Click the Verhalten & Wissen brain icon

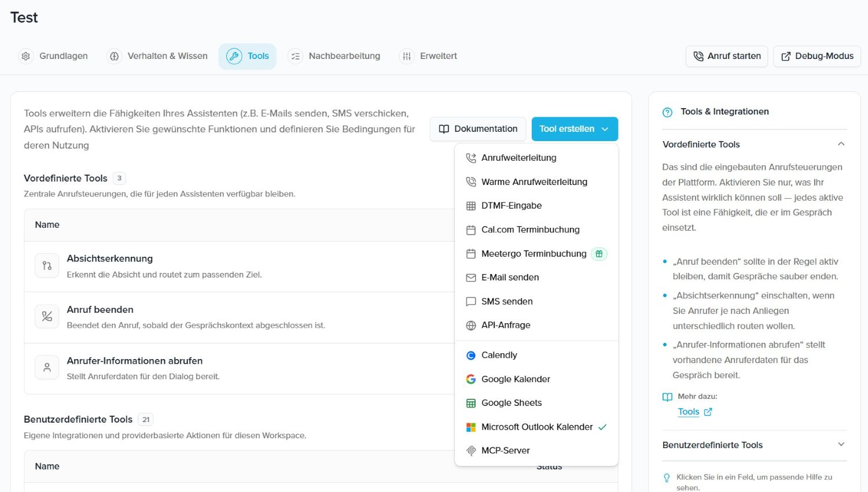114,56
